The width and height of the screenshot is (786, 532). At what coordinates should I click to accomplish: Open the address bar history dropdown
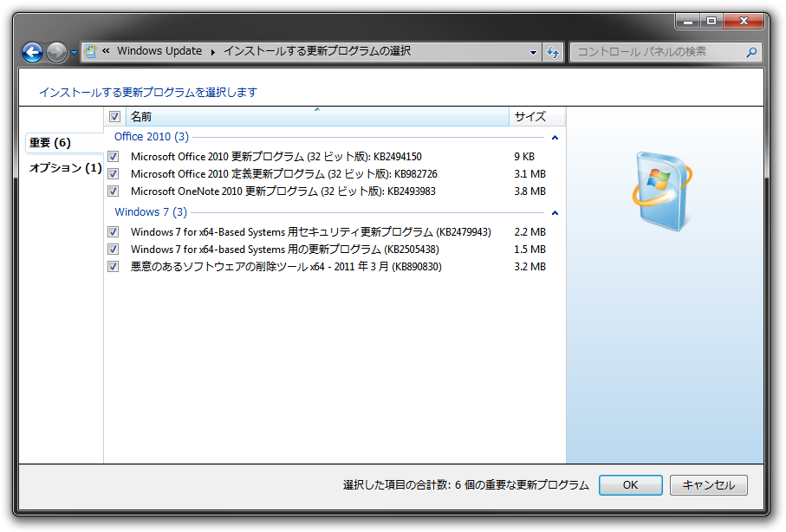(533, 52)
